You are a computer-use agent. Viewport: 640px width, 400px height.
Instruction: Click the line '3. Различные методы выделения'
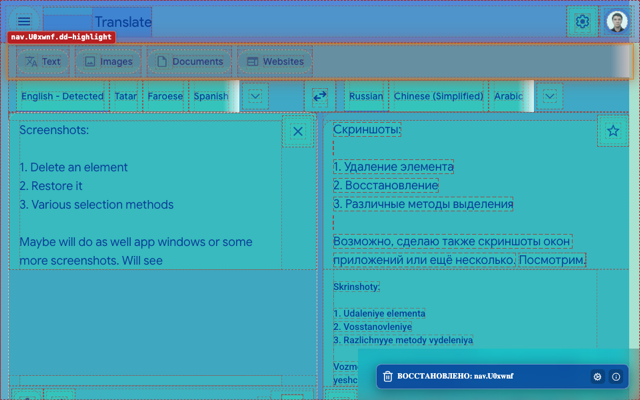pos(423,204)
